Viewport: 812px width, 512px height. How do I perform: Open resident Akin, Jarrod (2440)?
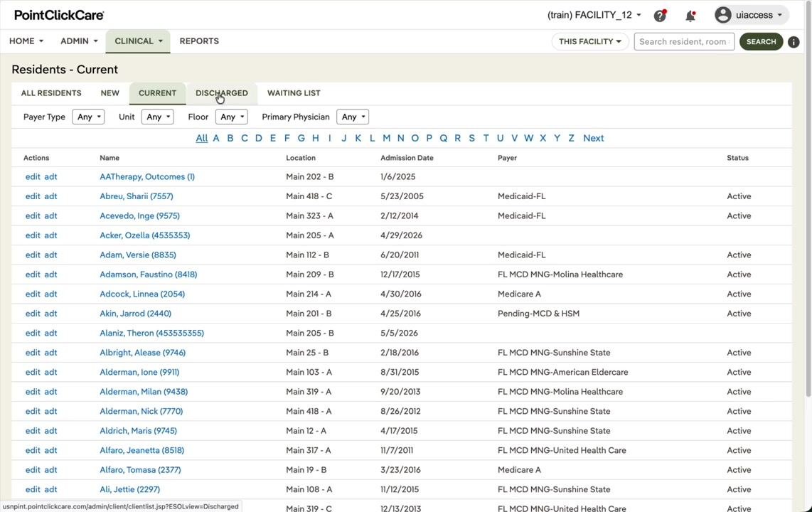pyautogui.click(x=135, y=314)
